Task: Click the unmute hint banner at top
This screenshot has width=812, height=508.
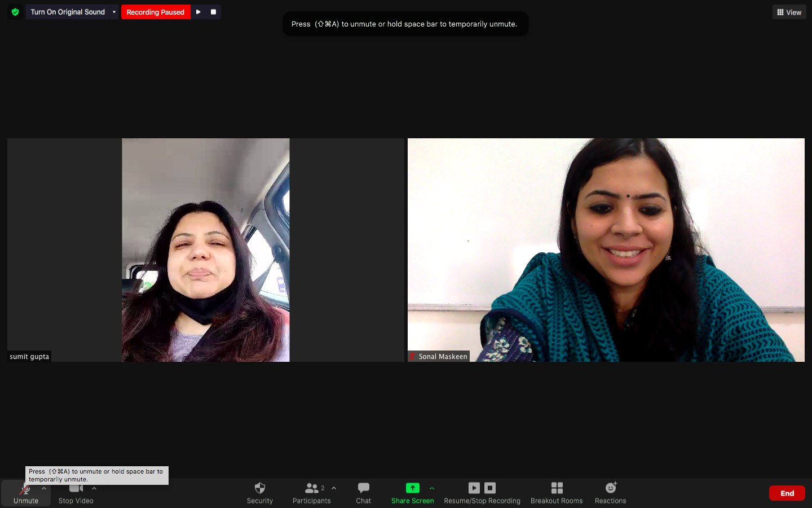Action: tap(405, 24)
